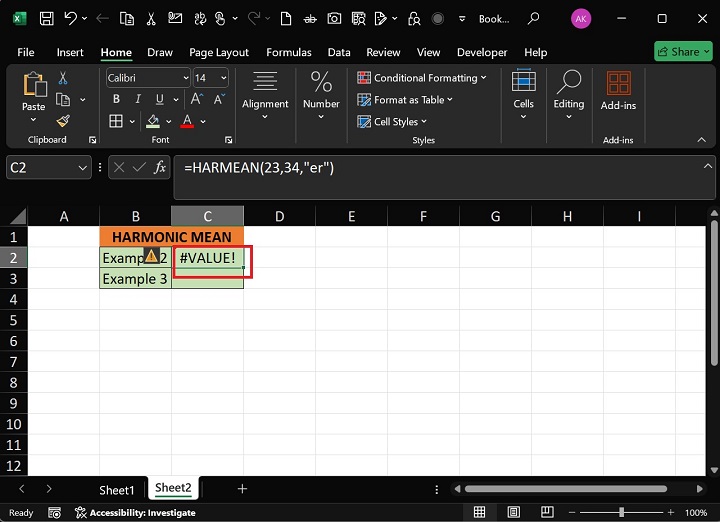Click the Editing magnifier icon
The height and width of the screenshot is (522, 720).
569,82
